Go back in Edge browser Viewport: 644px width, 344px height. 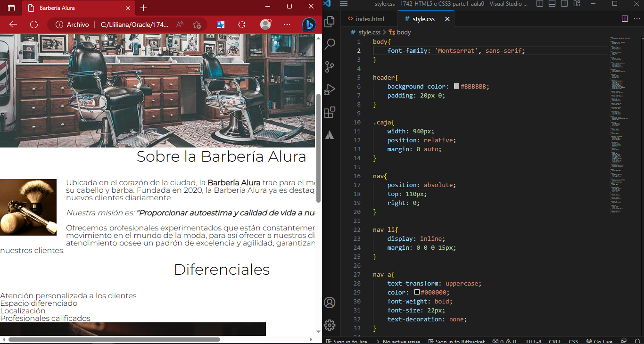click(13, 25)
